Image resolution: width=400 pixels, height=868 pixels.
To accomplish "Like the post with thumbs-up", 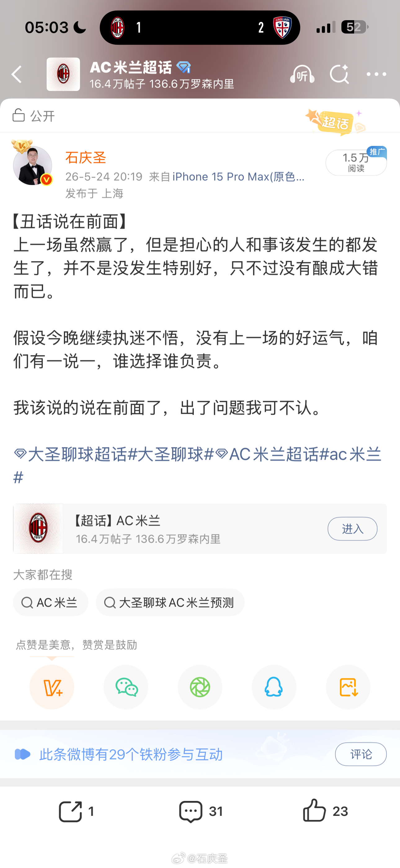I will [x=325, y=811].
